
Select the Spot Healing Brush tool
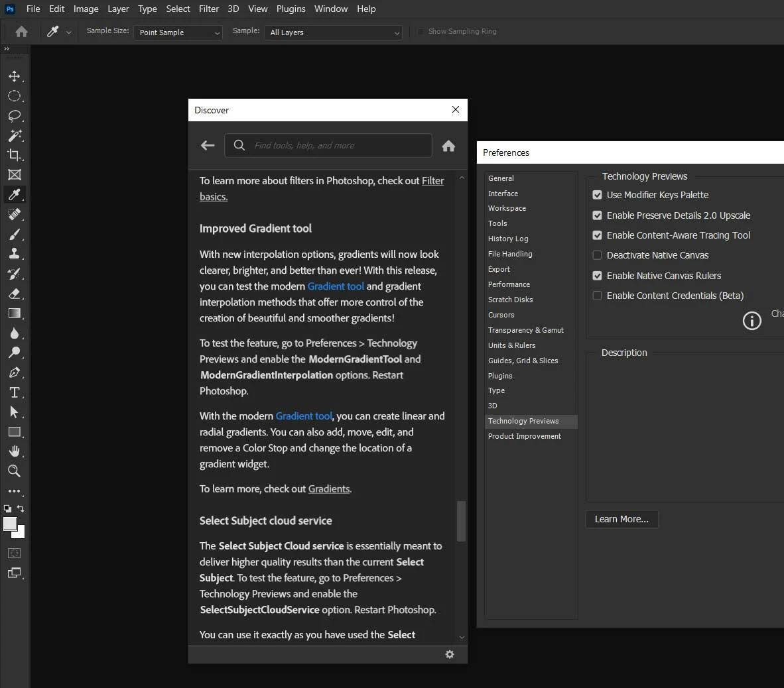(15, 214)
